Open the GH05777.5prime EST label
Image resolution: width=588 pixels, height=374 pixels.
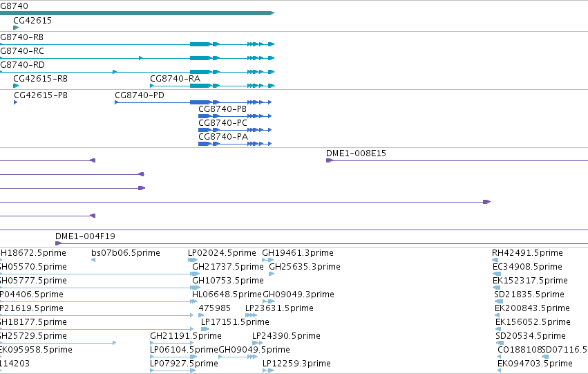[33, 281]
